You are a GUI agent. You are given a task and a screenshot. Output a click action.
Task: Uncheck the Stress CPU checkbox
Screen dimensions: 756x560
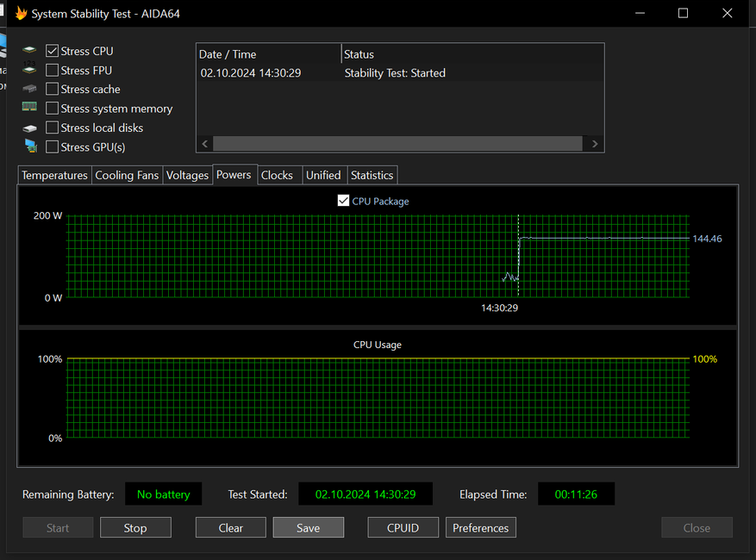pyautogui.click(x=53, y=52)
